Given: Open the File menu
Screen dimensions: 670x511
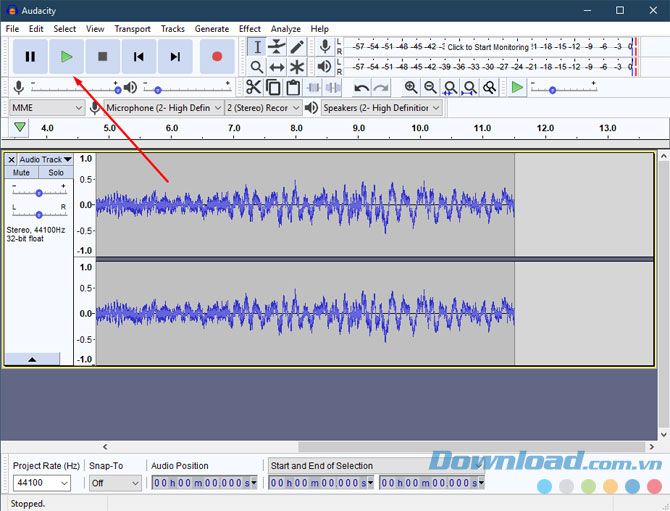Looking at the screenshot, I should pos(12,29).
